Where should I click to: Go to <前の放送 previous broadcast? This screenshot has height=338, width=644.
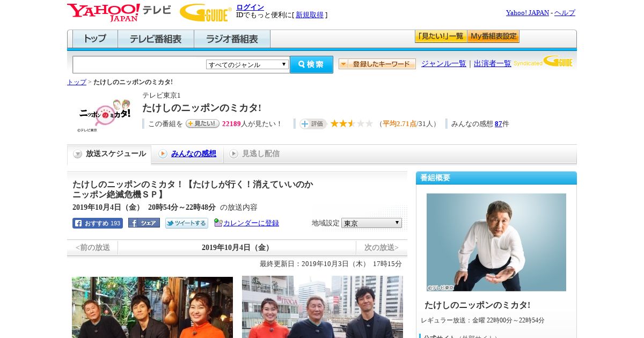tap(92, 247)
